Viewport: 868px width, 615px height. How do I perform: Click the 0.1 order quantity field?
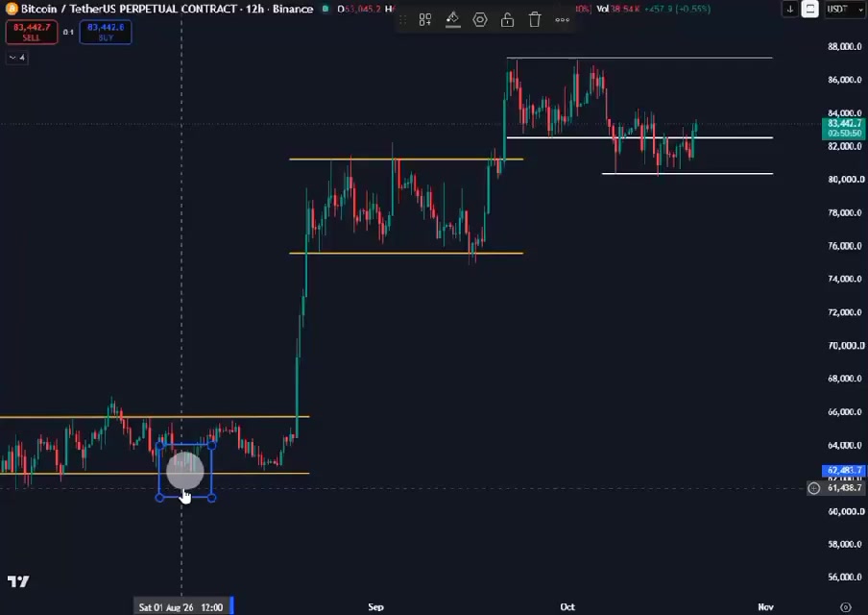(x=68, y=32)
